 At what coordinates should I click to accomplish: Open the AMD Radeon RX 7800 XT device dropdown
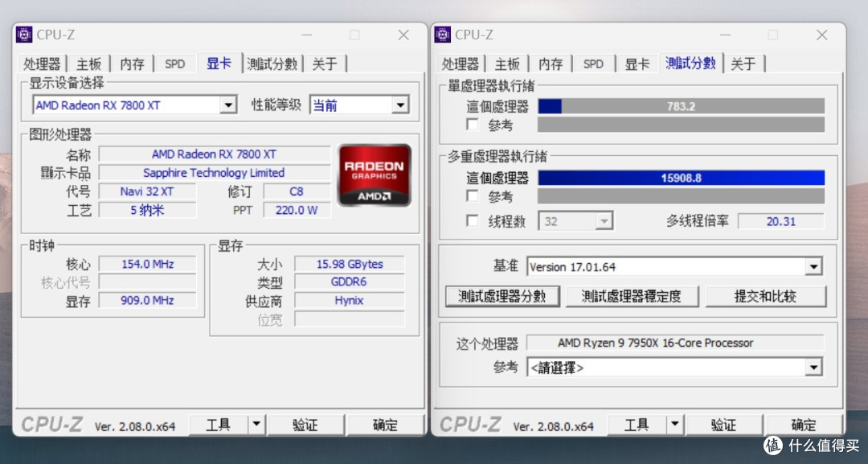pos(227,105)
